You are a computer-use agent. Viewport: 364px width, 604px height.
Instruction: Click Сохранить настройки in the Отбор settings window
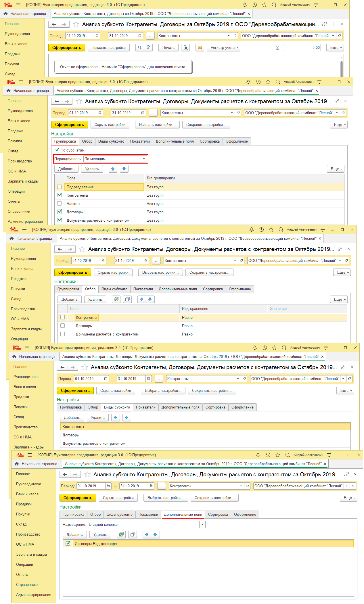pos(209,273)
